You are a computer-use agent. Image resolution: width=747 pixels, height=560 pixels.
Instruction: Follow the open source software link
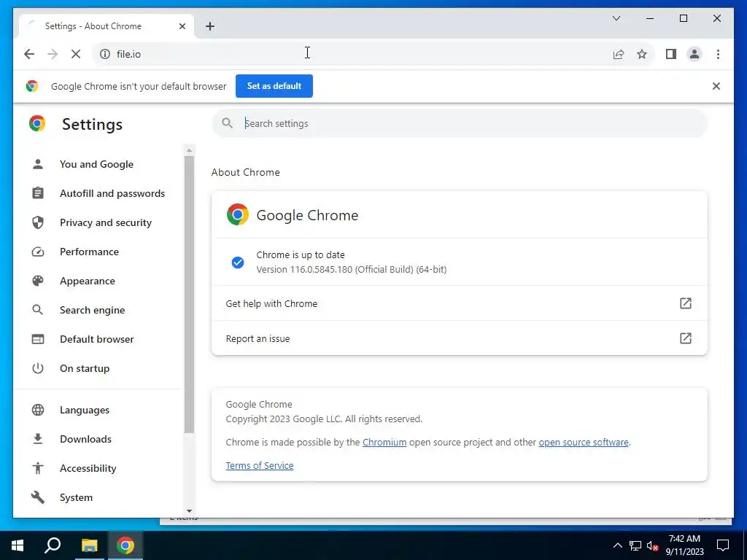(x=584, y=443)
